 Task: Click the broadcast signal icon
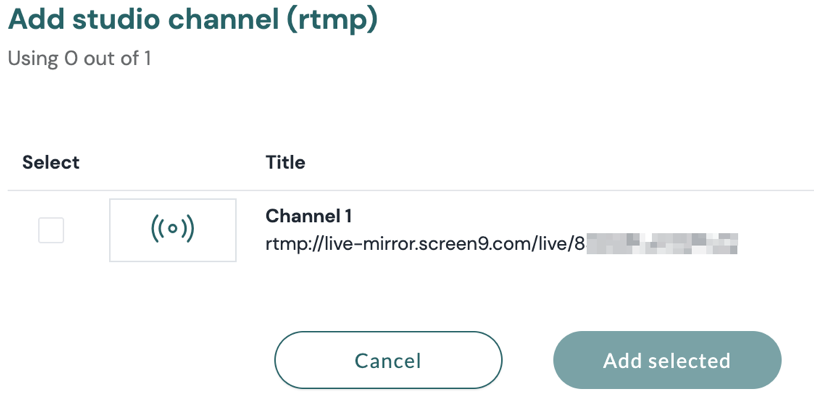pyautogui.click(x=172, y=229)
